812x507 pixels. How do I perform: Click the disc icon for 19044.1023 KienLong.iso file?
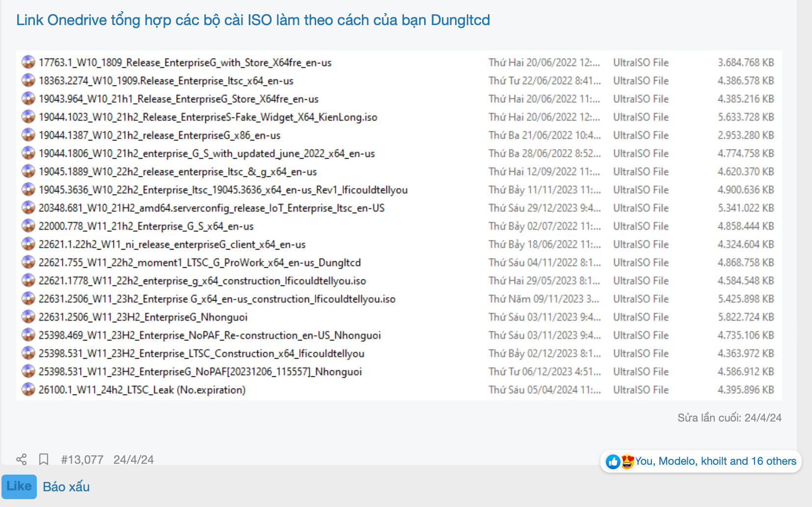coord(28,116)
